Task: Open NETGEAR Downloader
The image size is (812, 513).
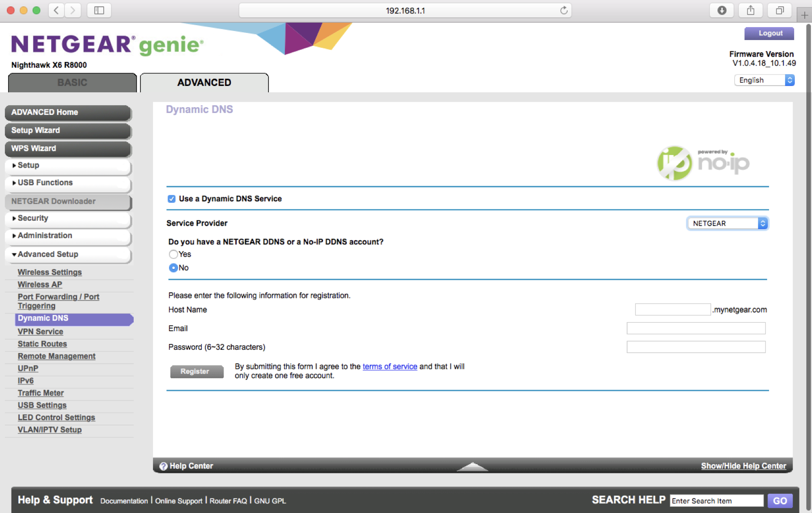Action: coord(68,201)
